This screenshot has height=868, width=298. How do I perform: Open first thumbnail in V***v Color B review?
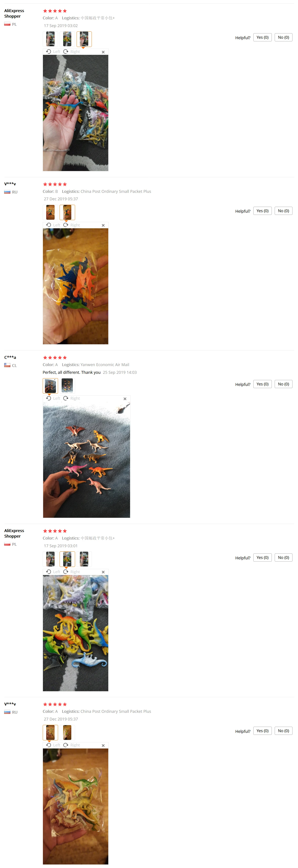coord(50,212)
